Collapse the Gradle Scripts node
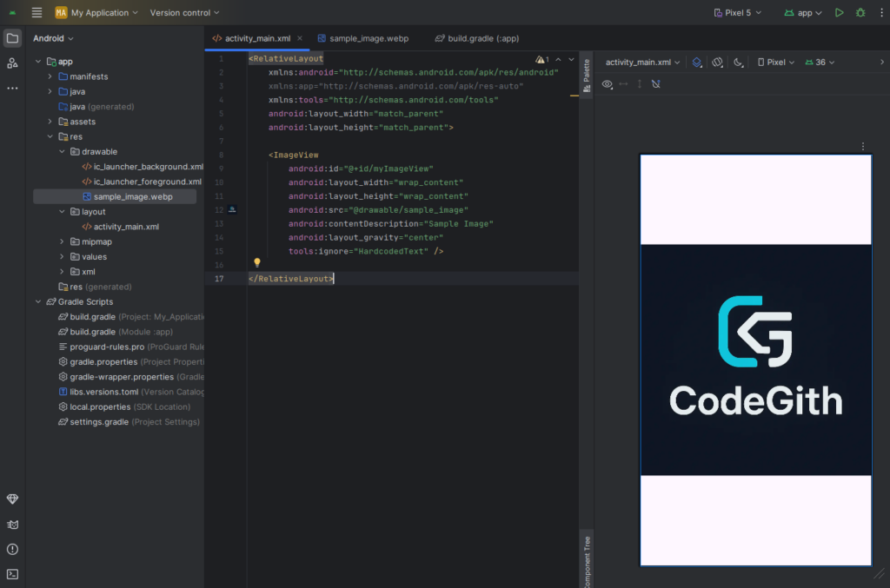Screen dimensions: 890x588 pyautogui.click(x=38, y=301)
